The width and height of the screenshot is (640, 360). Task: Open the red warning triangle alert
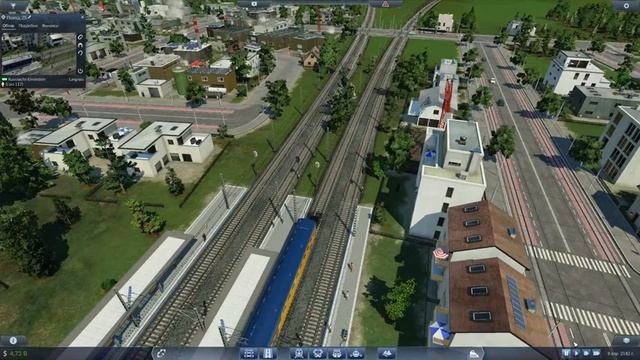click(x=386, y=4)
